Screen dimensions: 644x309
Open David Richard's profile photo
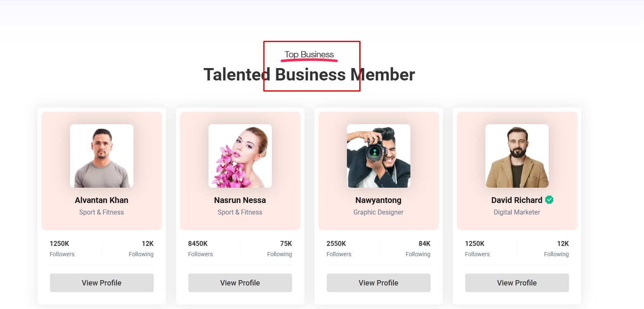pos(517,156)
